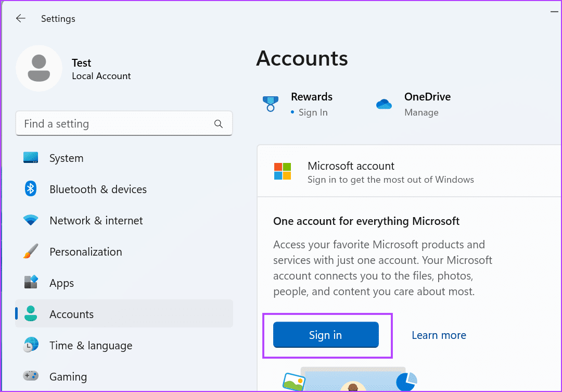Select the Apps category label

pyautogui.click(x=61, y=283)
